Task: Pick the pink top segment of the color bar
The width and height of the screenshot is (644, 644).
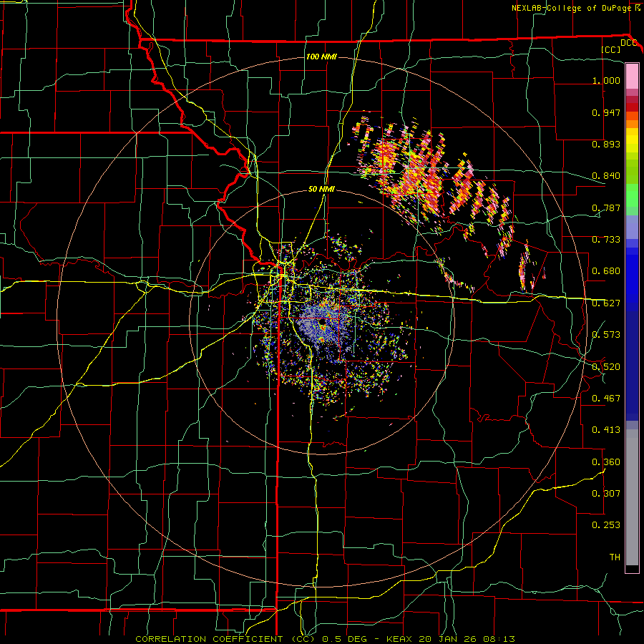Action: (632, 77)
